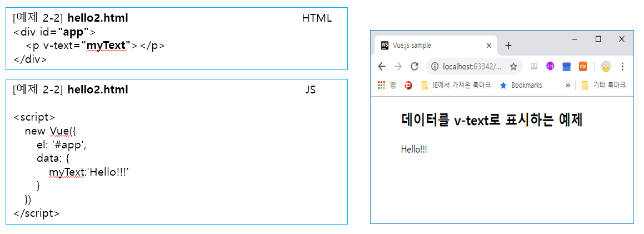Screen dimensions: 644x234
Task: Open the cat profile avatar
Action: coord(606,67)
